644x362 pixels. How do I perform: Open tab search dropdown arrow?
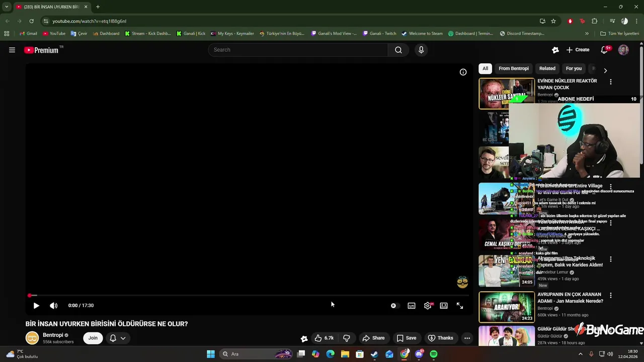[7, 7]
